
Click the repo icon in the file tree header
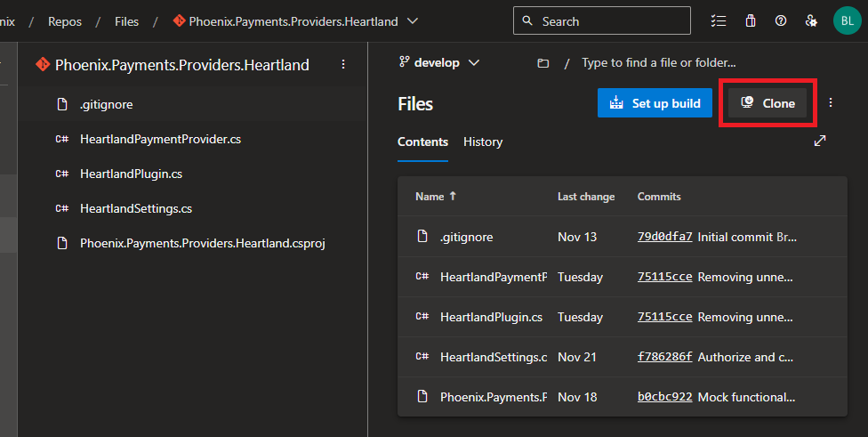[x=43, y=65]
